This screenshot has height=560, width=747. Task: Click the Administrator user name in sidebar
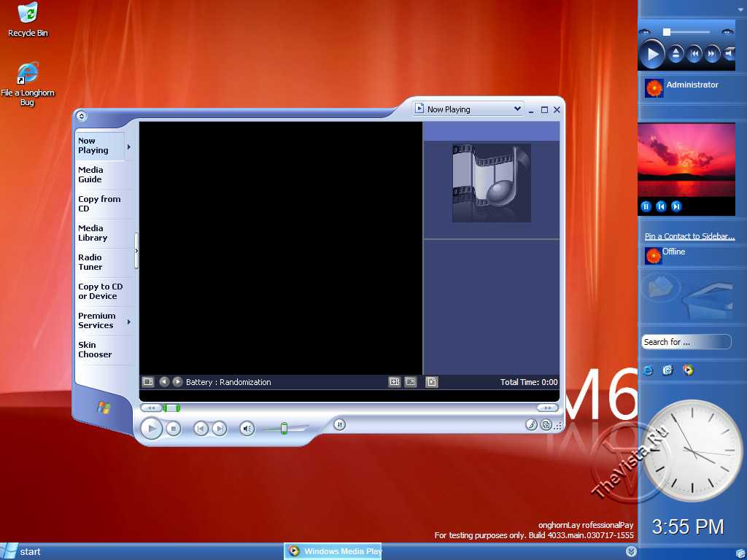click(x=692, y=85)
